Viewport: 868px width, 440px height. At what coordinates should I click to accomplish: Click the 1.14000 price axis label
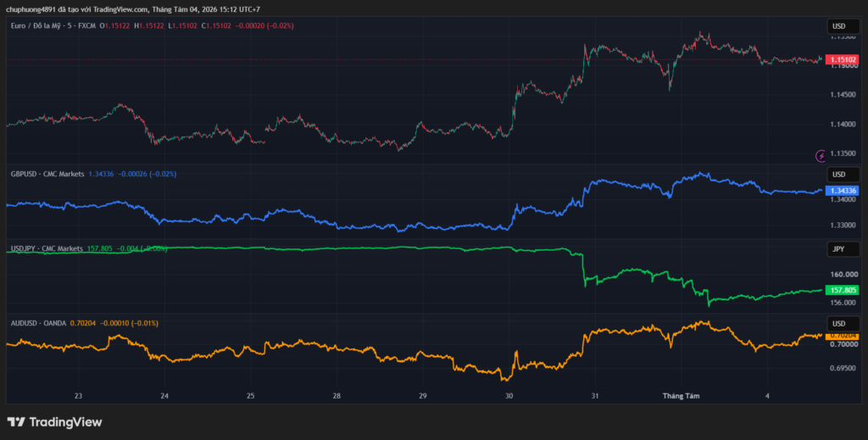[x=843, y=125]
